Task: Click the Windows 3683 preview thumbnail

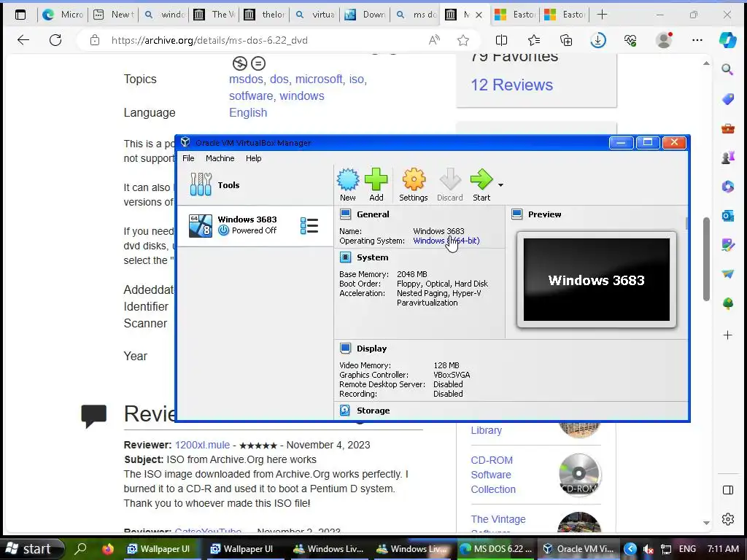Action: 597,280
